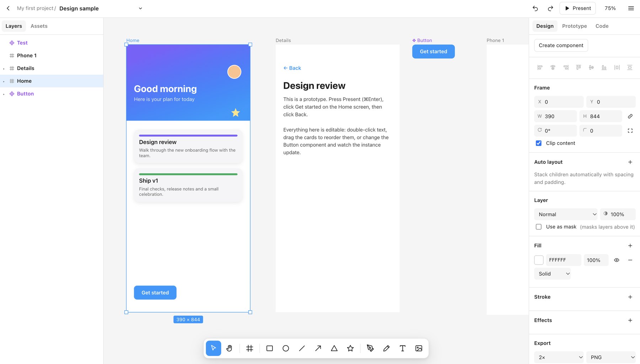Image resolution: width=640 pixels, height=364 pixels.
Task: Select the Star shape tool
Action: click(x=350, y=348)
